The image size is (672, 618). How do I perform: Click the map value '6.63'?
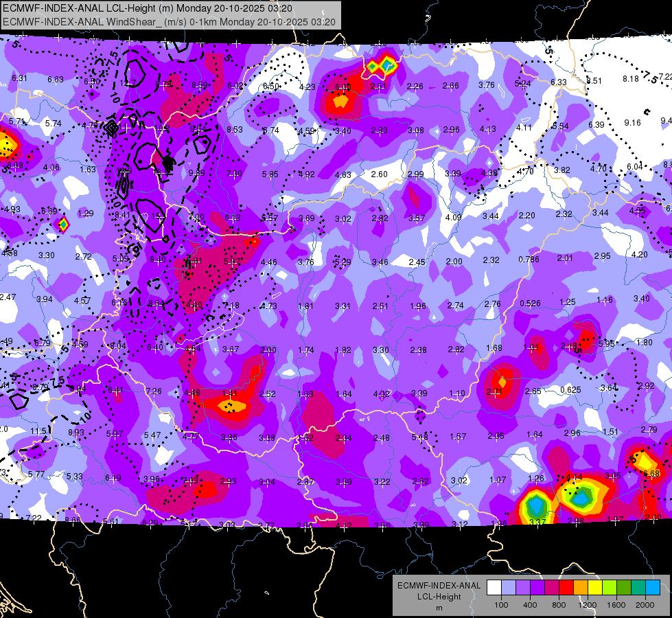(56, 80)
